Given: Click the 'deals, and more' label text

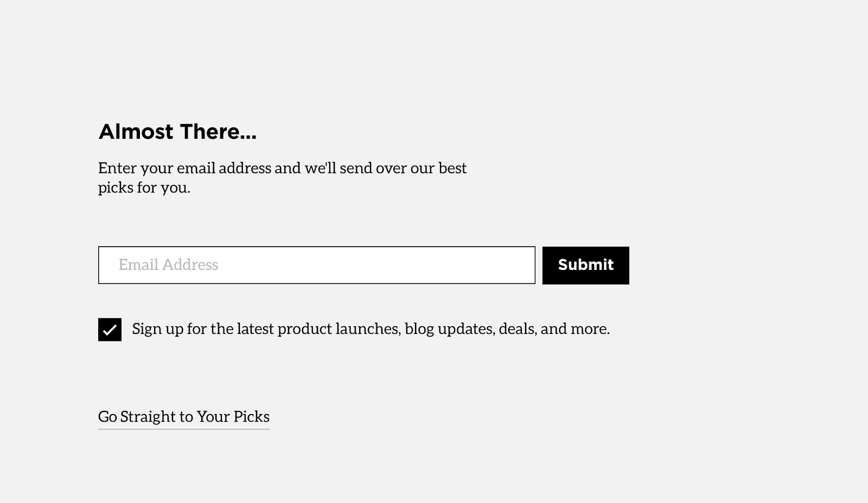Looking at the screenshot, I should (553, 329).
